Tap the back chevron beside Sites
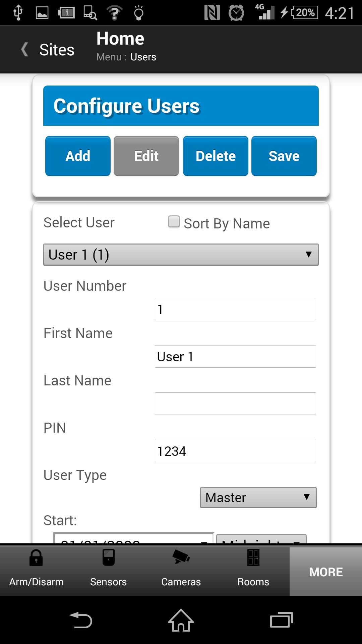Viewport: 362px width, 644px height. coord(25,50)
